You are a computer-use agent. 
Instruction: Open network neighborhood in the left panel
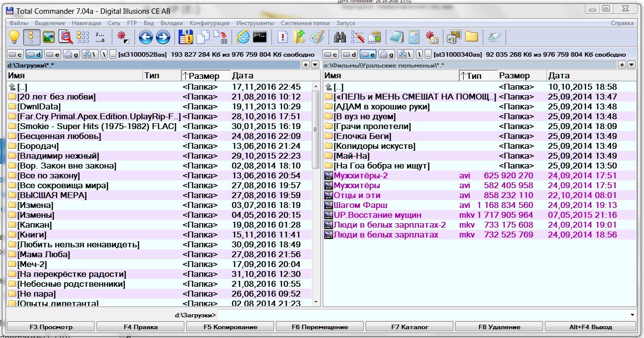coord(90,54)
